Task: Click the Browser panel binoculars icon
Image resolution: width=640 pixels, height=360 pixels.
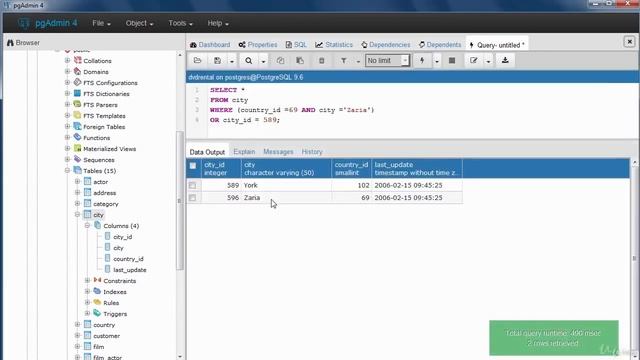Action: tap(10, 43)
